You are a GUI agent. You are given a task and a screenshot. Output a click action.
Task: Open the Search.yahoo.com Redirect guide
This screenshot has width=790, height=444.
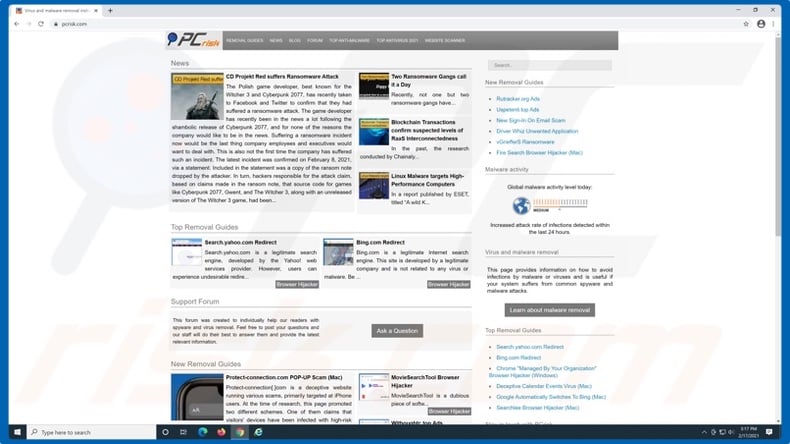point(240,242)
